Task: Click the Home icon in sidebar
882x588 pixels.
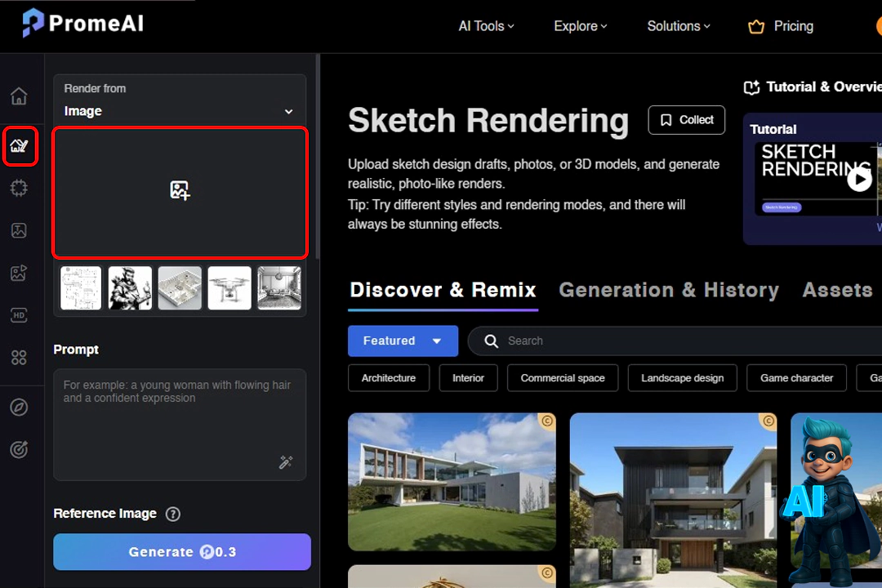Action: tap(19, 96)
